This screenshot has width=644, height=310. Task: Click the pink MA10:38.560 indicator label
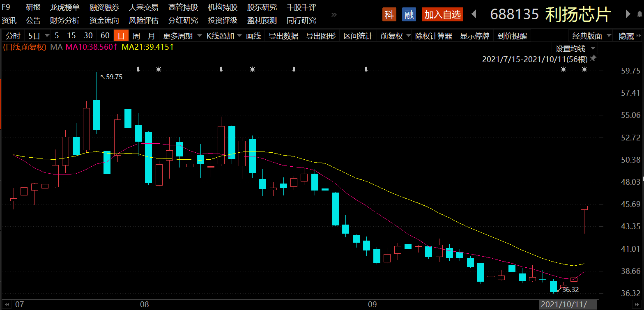pyautogui.click(x=92, y=47)
